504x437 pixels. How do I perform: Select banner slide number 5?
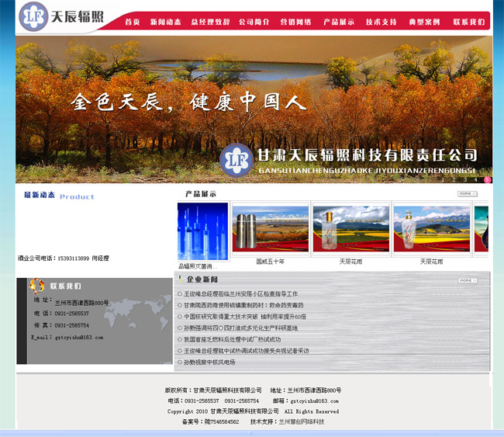(x=487, y=179)
